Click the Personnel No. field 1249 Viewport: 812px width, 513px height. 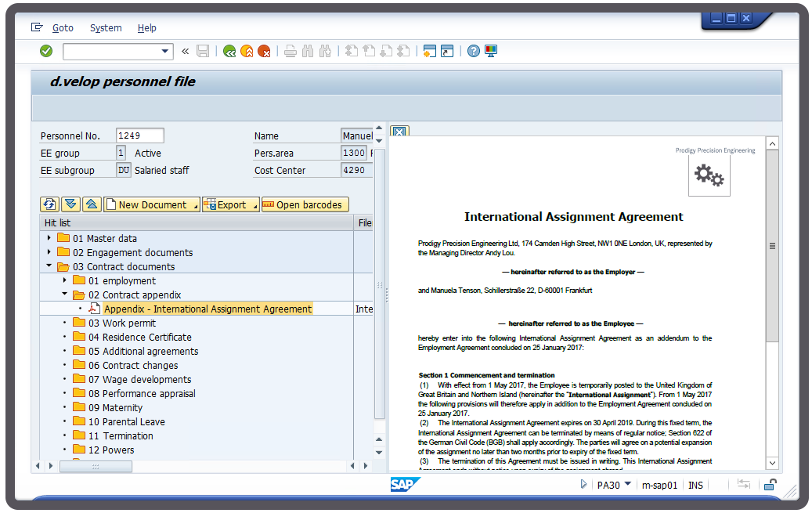140,135
